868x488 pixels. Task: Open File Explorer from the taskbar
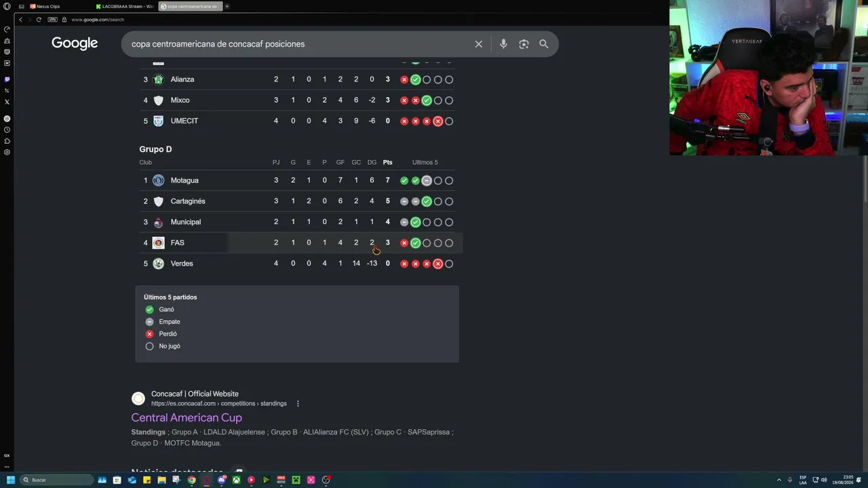click(162, 480)
